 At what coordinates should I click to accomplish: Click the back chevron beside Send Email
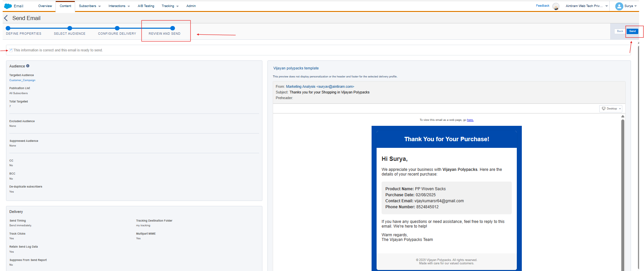pyautogui.click(x=6, y=18)
